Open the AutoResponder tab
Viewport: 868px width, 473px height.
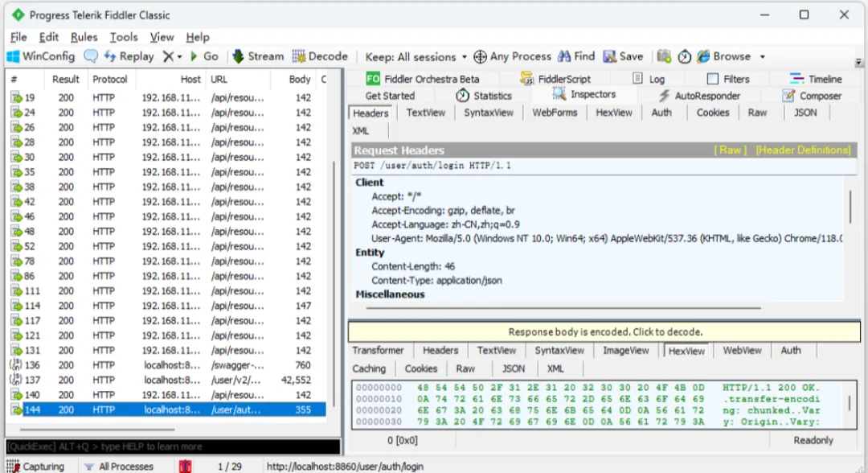click(x=699, y=96)
